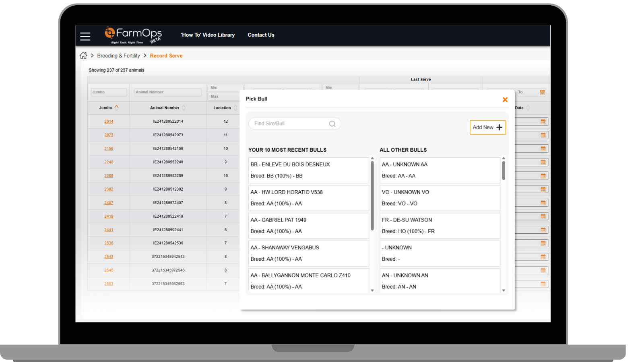Close the Pick Bull dialog
Screen dimensions: 644x362
[x=505, y=100]
